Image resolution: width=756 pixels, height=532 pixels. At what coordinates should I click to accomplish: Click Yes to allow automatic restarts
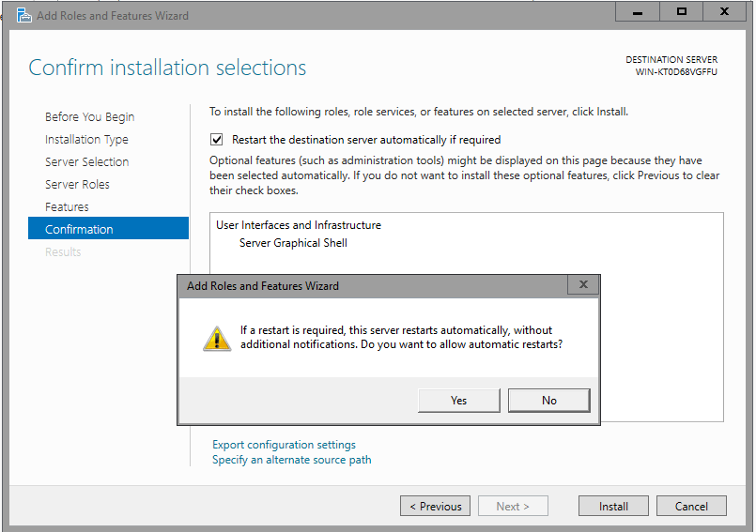pos(458,401)
